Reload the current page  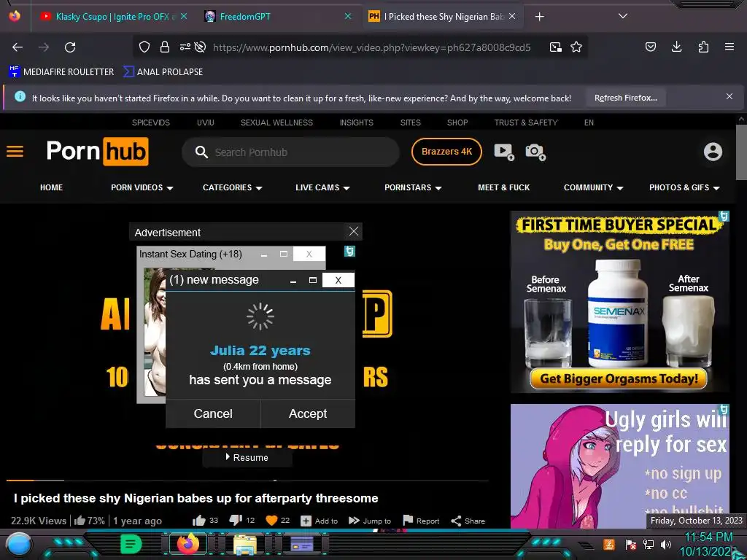[70, 47]
